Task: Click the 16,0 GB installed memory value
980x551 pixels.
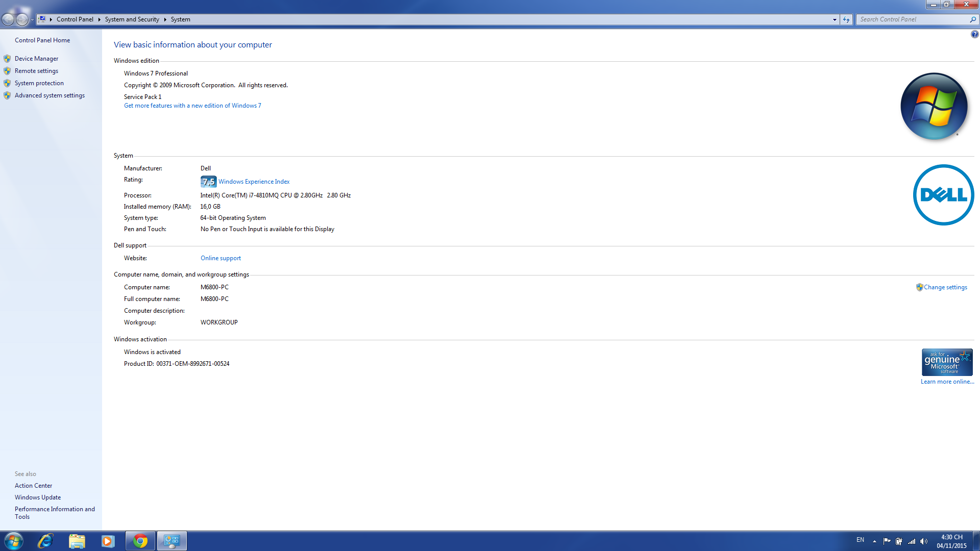Action: tap(210, 207)
